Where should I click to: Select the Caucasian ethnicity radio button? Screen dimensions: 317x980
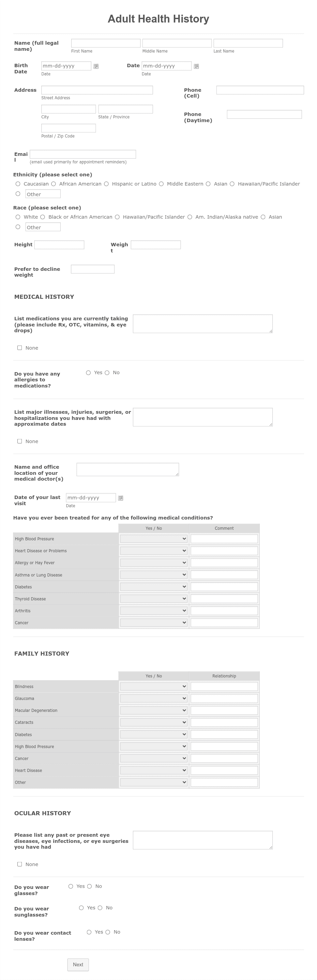click(x=18, y=184)
